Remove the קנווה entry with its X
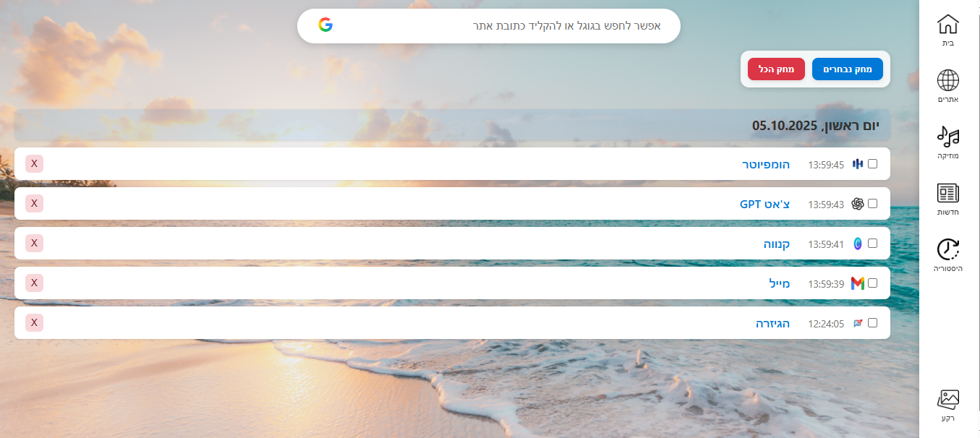Screen dimensions: 980x438 click(34, 243)
